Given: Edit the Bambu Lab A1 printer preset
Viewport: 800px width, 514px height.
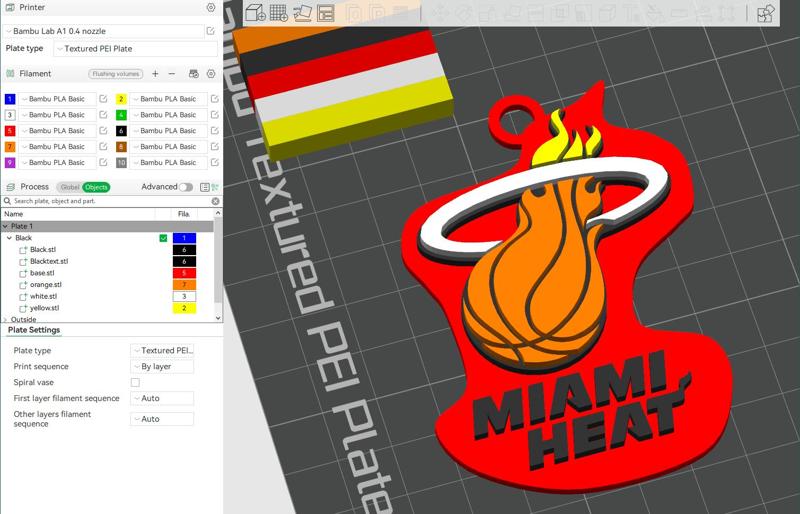Looking at the screenshot, I should [211, 31].
